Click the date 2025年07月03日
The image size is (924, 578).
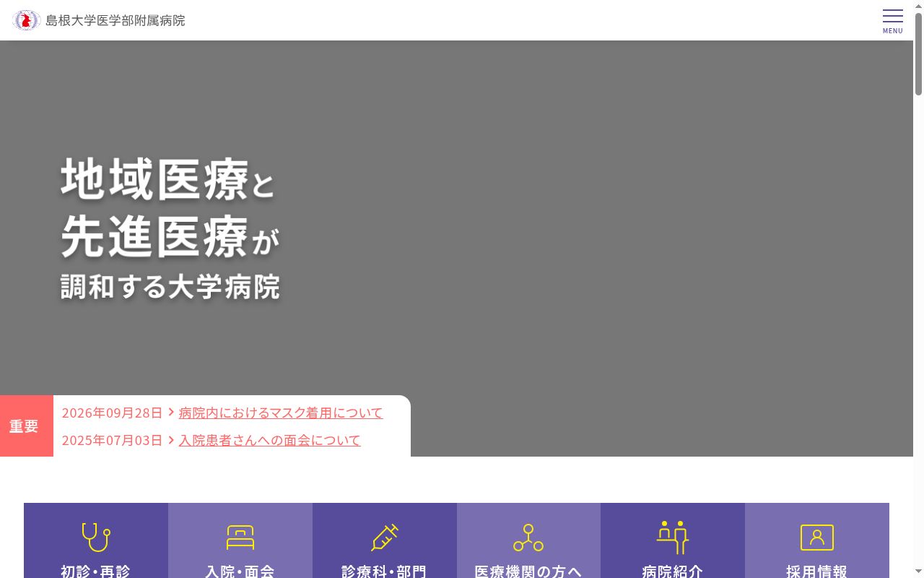pos(113,440)
